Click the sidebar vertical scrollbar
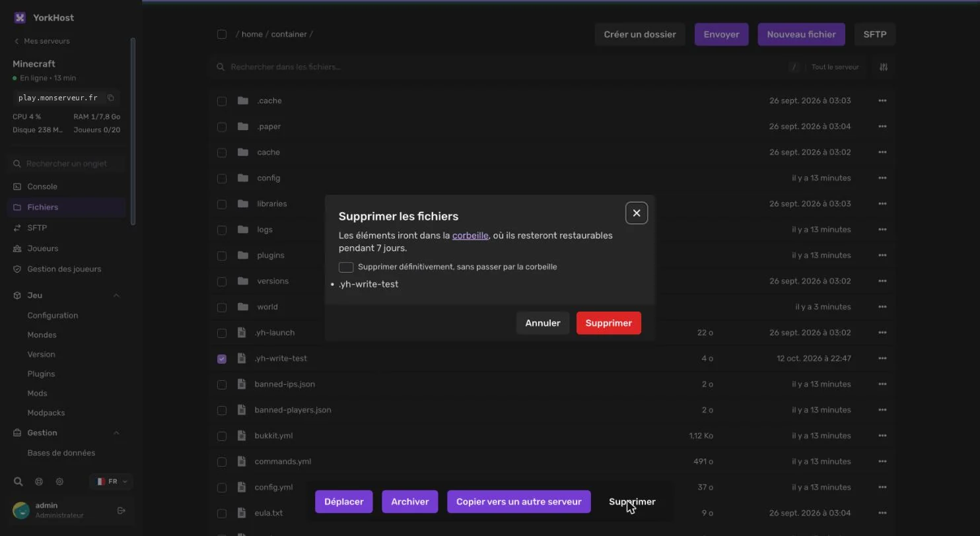Image resolution: width=980 pixels, height=536 pixels. click(x=133, y=131)
